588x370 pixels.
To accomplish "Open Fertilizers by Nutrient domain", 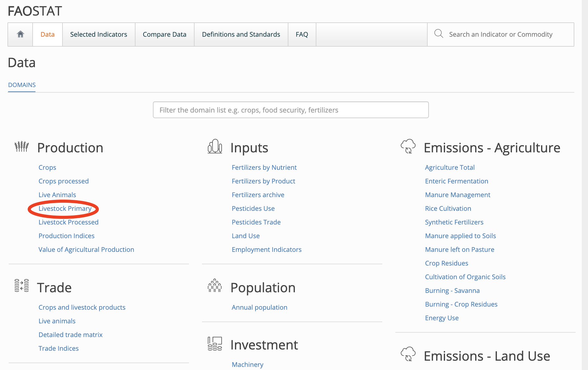I will click(x=264, y=168).
